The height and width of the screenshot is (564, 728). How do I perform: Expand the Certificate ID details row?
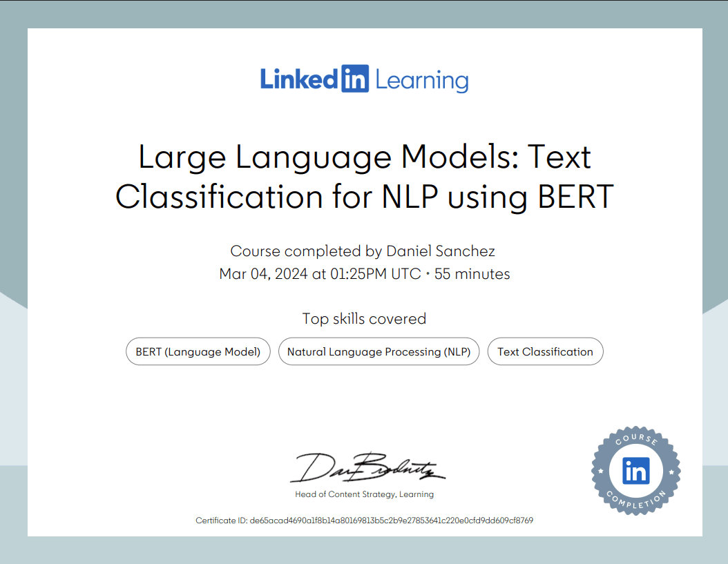(364, 520)
